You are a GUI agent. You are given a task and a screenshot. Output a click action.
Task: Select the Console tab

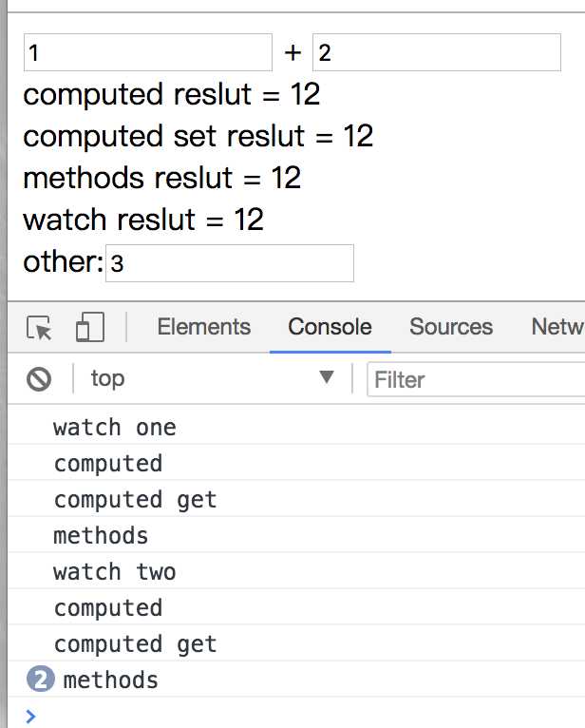pos(330,326)
